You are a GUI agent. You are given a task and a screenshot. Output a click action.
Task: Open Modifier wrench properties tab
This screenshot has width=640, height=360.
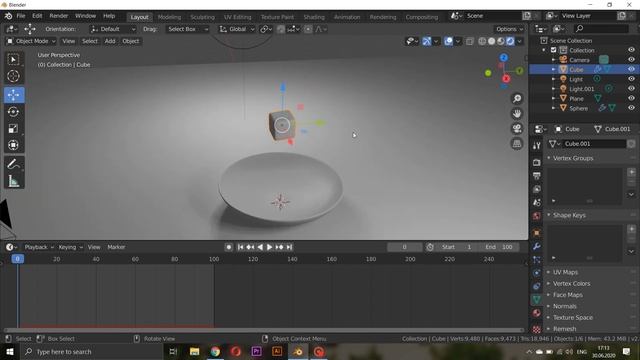click(537, 246)
